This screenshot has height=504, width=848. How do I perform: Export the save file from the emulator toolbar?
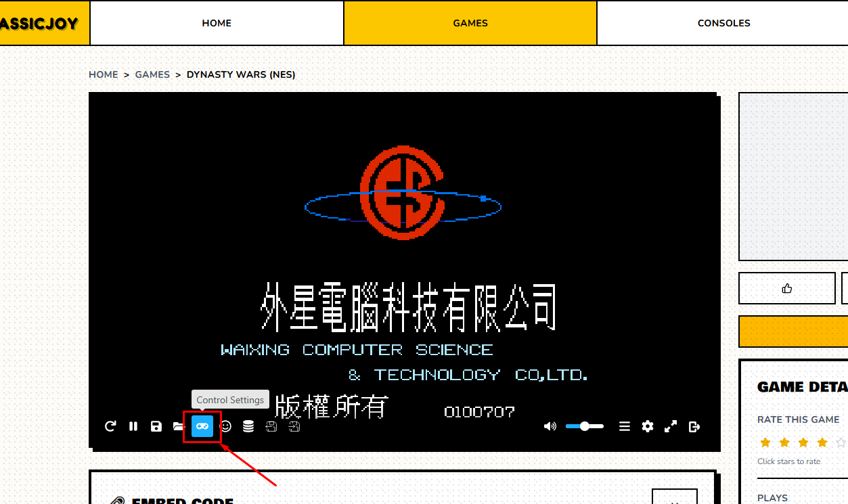[x=271, y=426]
